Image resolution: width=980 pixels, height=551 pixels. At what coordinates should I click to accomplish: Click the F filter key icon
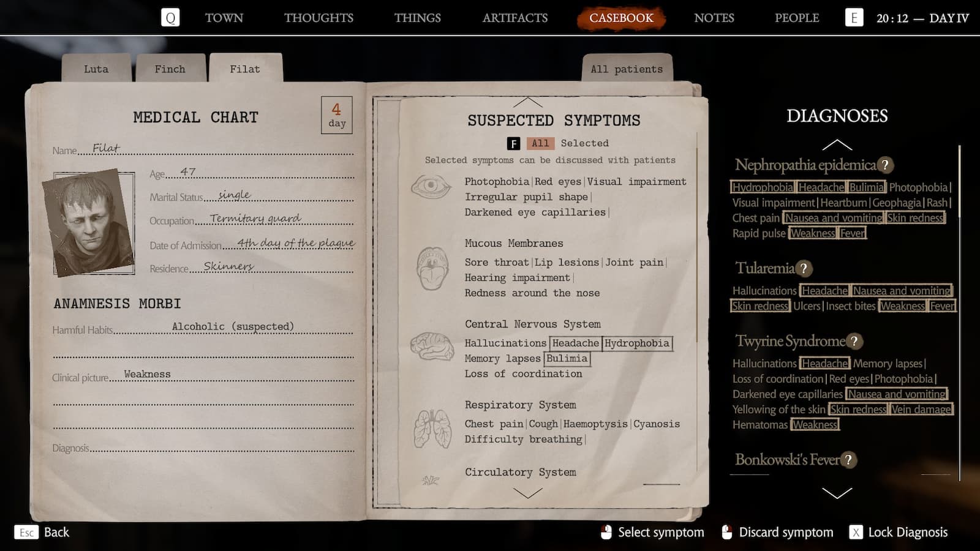[513, 143]
